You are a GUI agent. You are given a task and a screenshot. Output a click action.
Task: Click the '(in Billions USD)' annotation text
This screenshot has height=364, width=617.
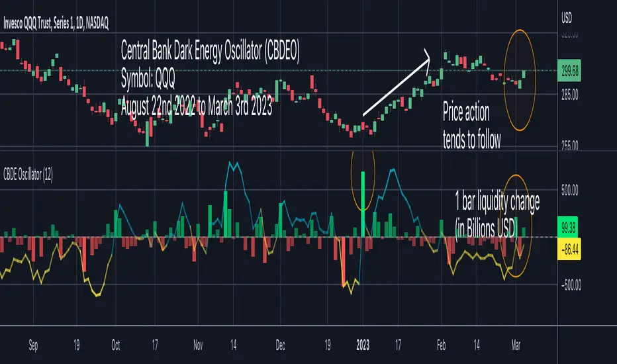click(x=485, y=228)
